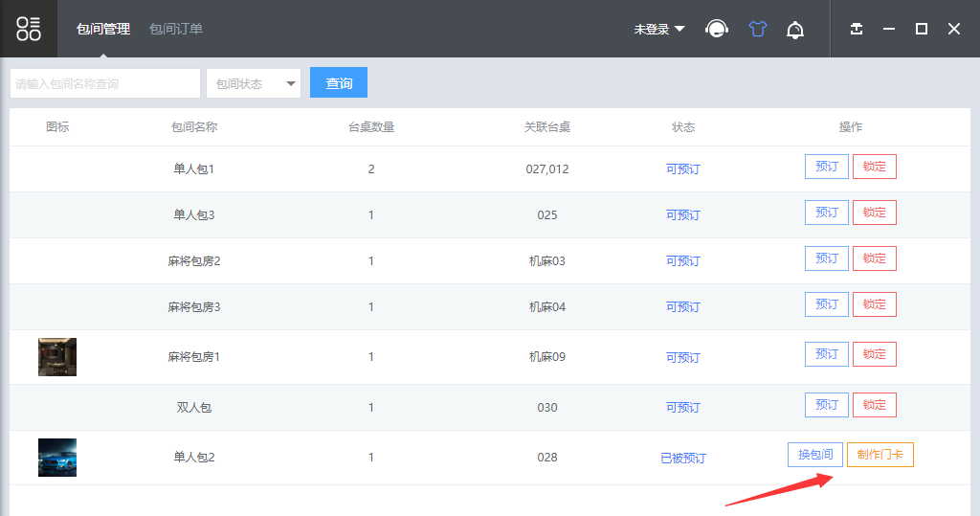This screenshot has height=516, width=980.
Task: Click 预订 for 麻将包房1
Action: (x=826, y=354)
